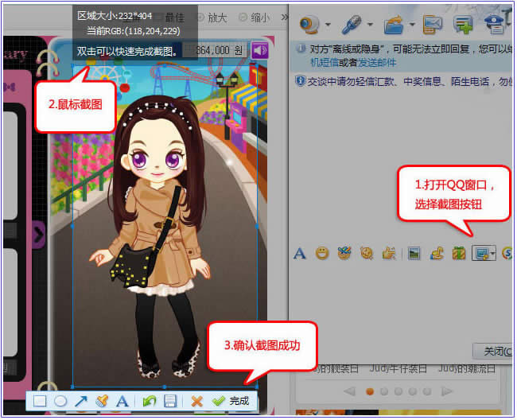The width and height of the screenshot is (517, 420).
Task: Send picture icon in chat toolbar
Action: (414, 253)
